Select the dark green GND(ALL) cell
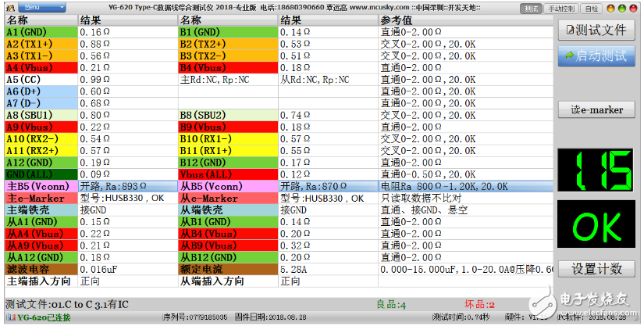Viewport: 644px width, 326px height. (x=41, y=174)
